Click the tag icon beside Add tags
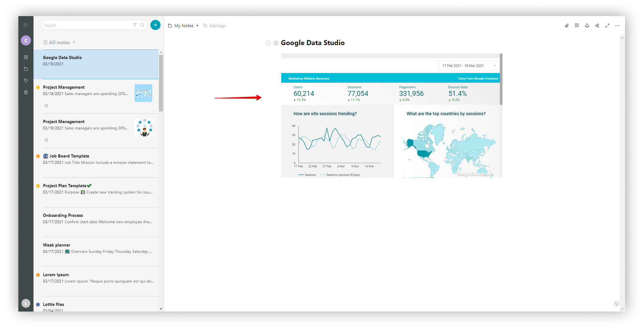 point(205,26)
